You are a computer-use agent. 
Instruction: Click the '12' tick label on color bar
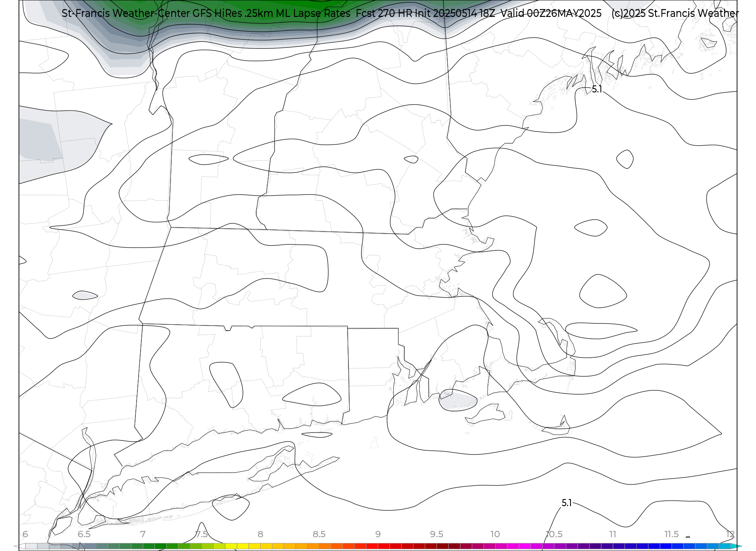(730, 534)
